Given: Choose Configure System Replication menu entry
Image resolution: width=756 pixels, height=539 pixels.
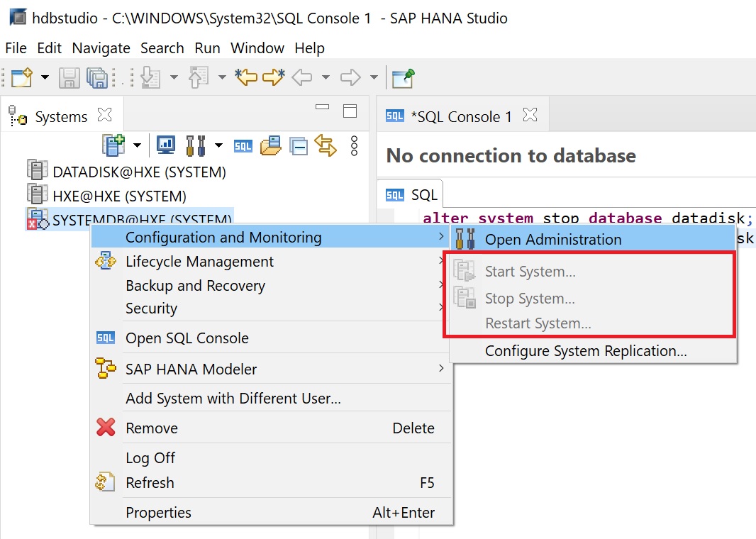Looking at the screenshot, I should [x=585, y=351].
